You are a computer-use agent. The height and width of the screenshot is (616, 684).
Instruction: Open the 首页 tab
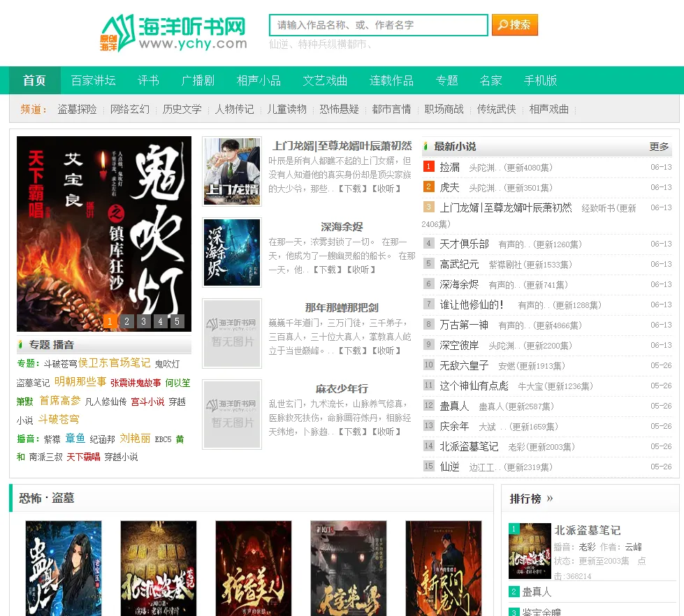[34, 80]
